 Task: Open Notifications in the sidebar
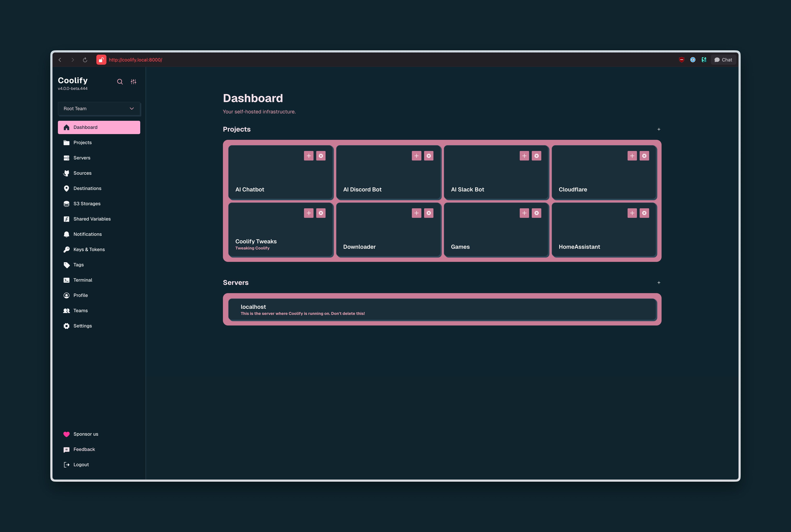87,234
